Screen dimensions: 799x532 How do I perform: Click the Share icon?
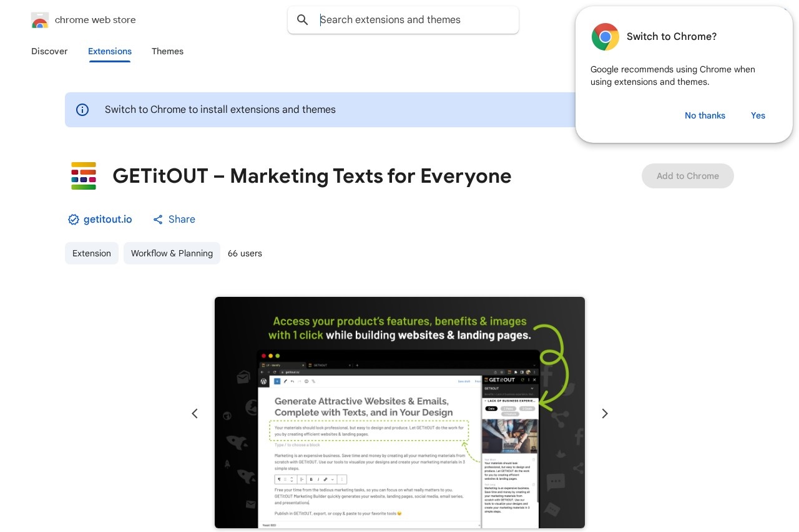click(158, 220)
